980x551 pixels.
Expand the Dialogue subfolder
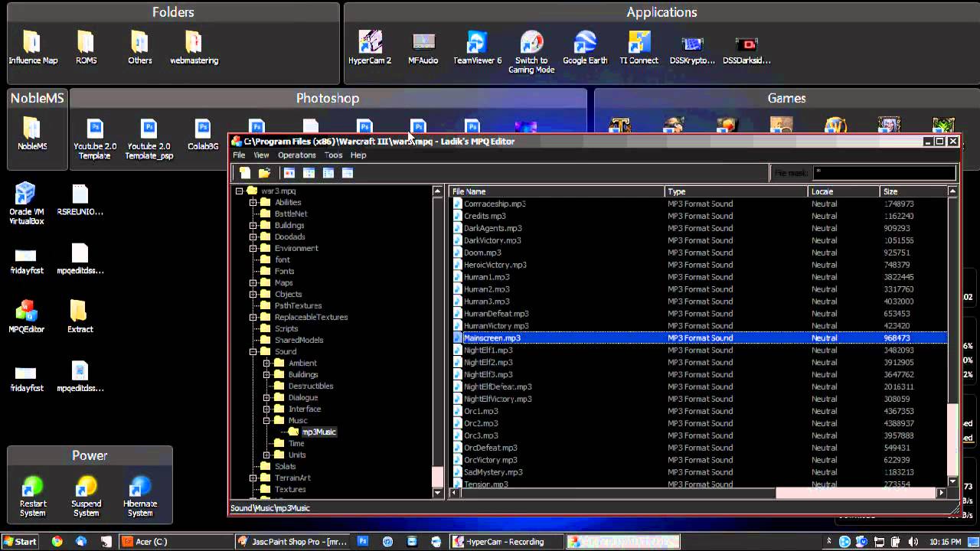tap(267, 398)
